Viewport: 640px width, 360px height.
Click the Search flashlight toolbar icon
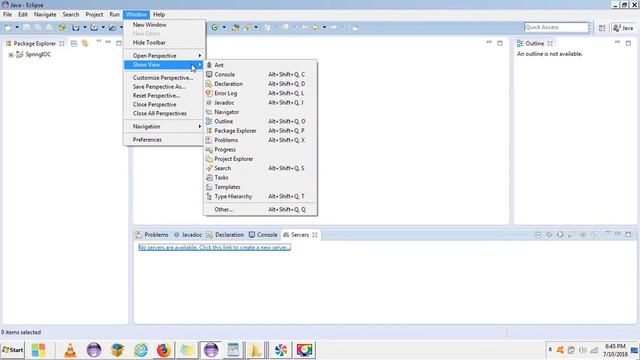pos(247,27)
